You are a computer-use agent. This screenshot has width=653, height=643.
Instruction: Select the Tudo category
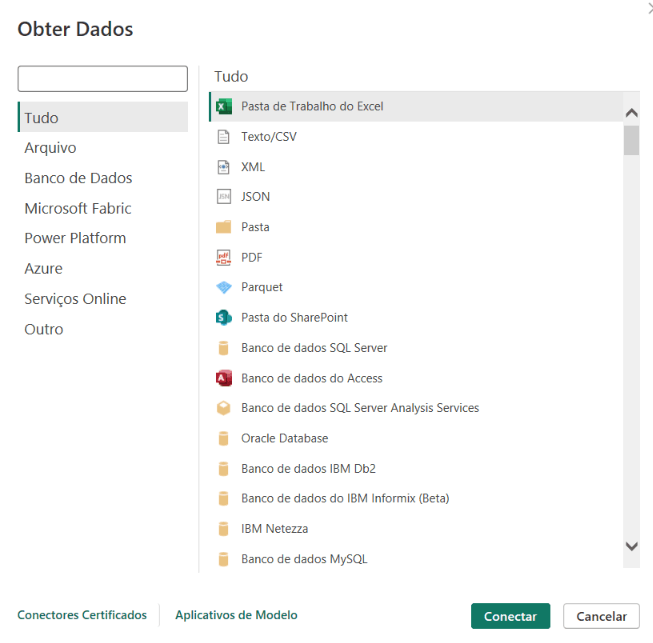pos(103,117)
